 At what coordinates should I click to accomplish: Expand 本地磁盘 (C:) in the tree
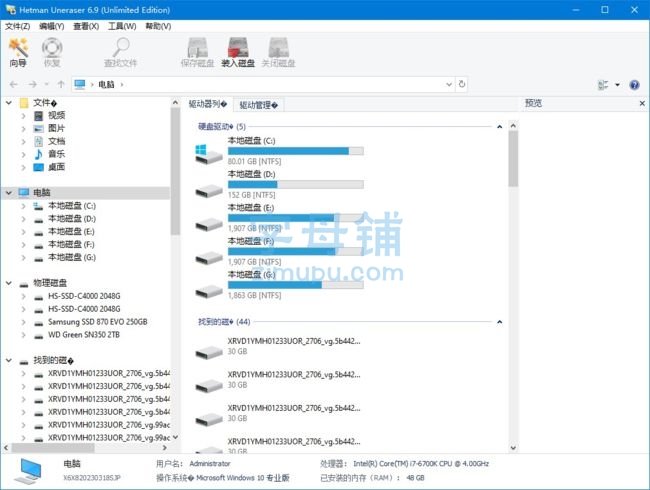tap(24, 206)
